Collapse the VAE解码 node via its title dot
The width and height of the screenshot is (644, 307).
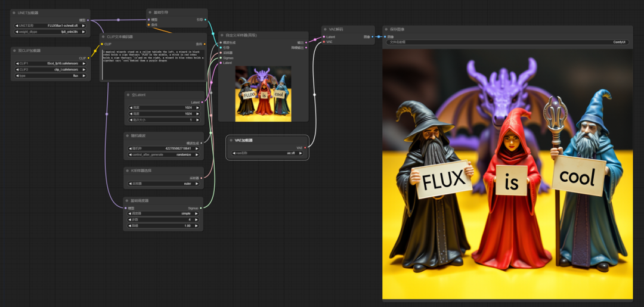tap(326, 30)
